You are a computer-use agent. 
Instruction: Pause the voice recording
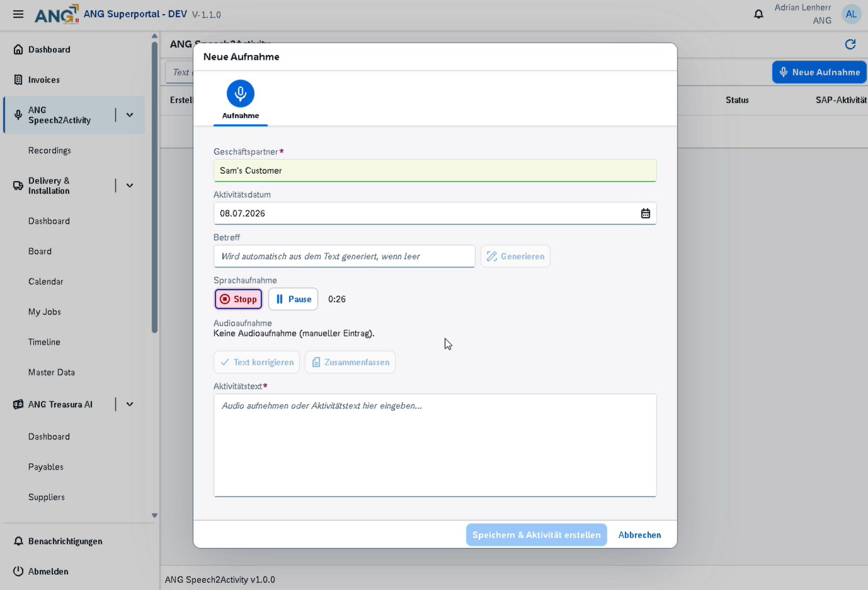(293, 299)
